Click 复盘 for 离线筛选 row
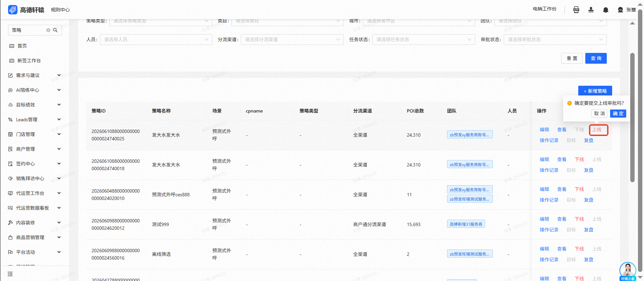Screen dimensions: 644x281 click(x=589, y=260)
